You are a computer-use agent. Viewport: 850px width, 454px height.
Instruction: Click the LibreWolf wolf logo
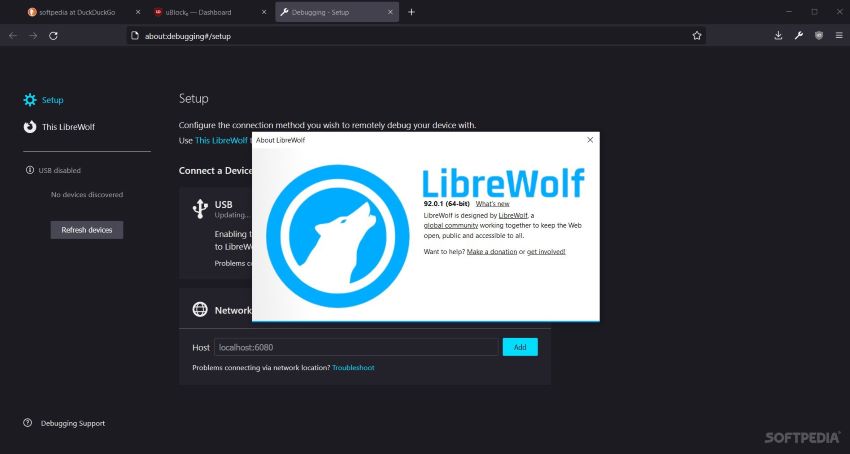[337, 236]
